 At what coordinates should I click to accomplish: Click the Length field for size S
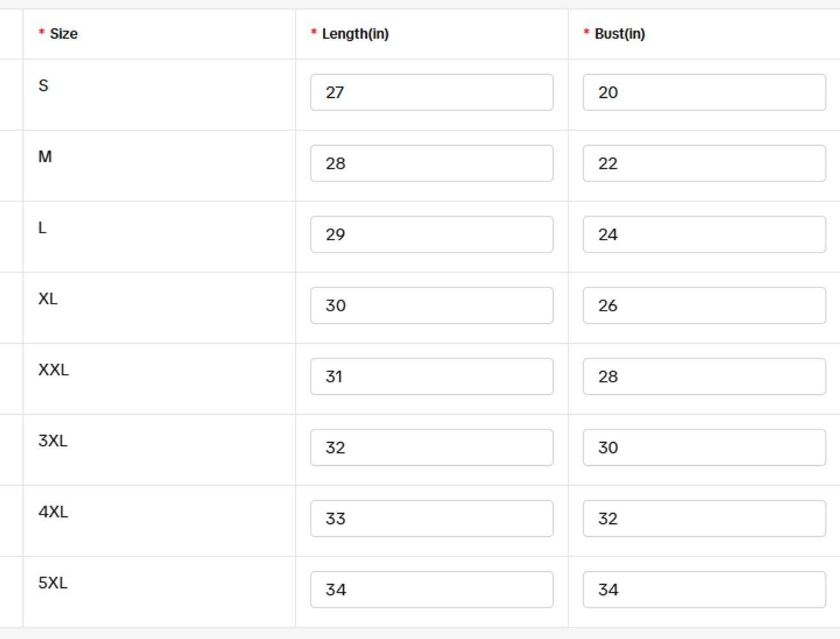point(432,92)
